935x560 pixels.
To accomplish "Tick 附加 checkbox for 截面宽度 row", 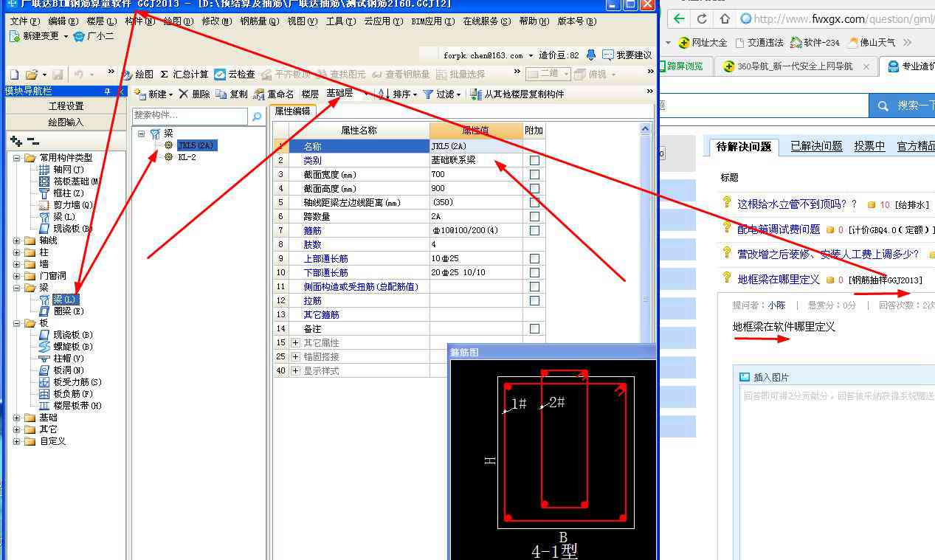I will (x=534, y=175).
